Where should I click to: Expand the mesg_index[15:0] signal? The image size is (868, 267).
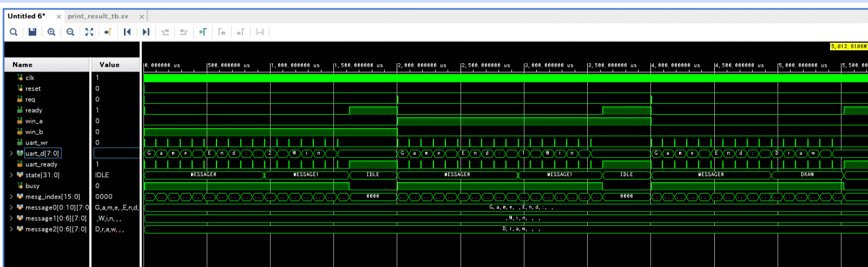(12, 196)
